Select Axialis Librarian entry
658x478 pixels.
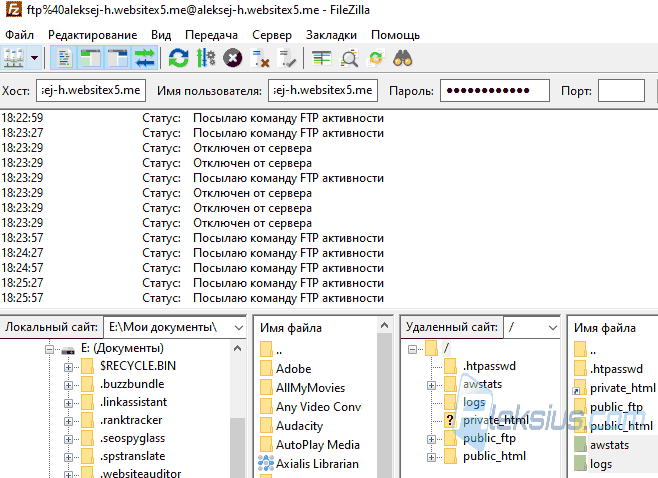(x=317, y=464)
